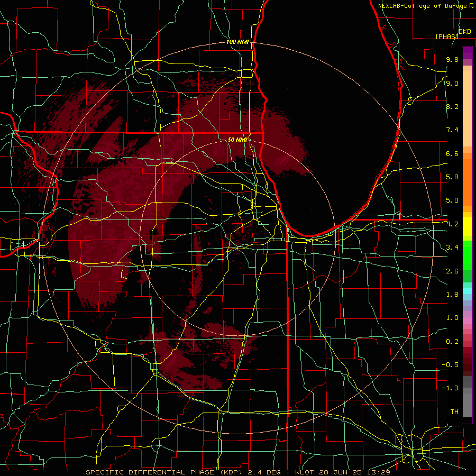Image resolution: width=476 pixels, height=476 pixels.
Task: Click the 50 NMI range ring label
Action: (237, 140)
